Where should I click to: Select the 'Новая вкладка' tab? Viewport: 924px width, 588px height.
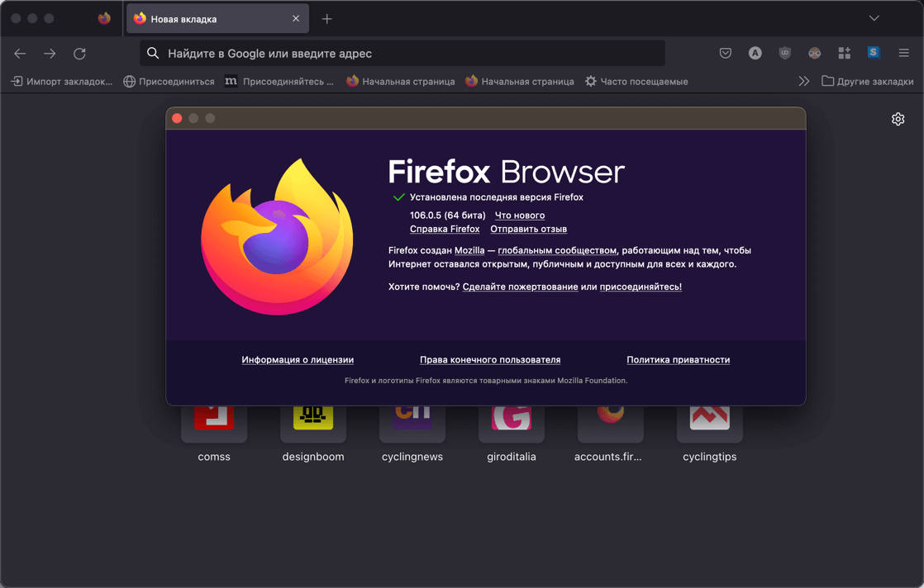pos(217,19)
